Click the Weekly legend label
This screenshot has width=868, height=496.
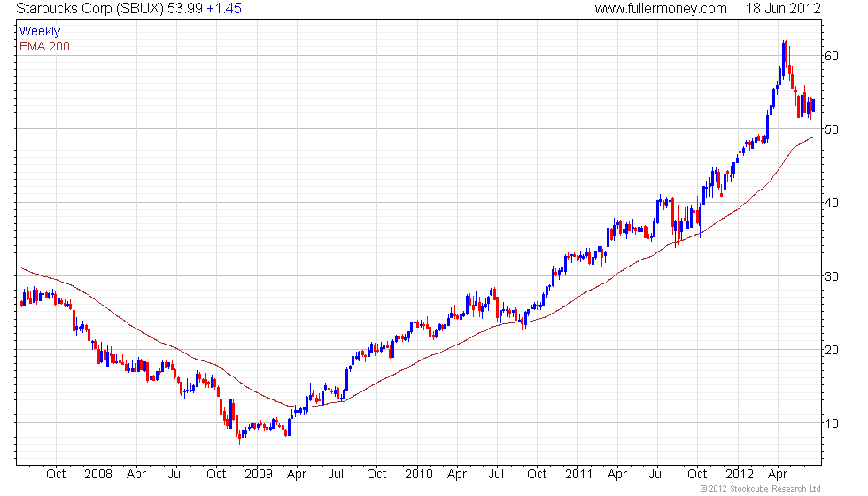tap(40, 32)
